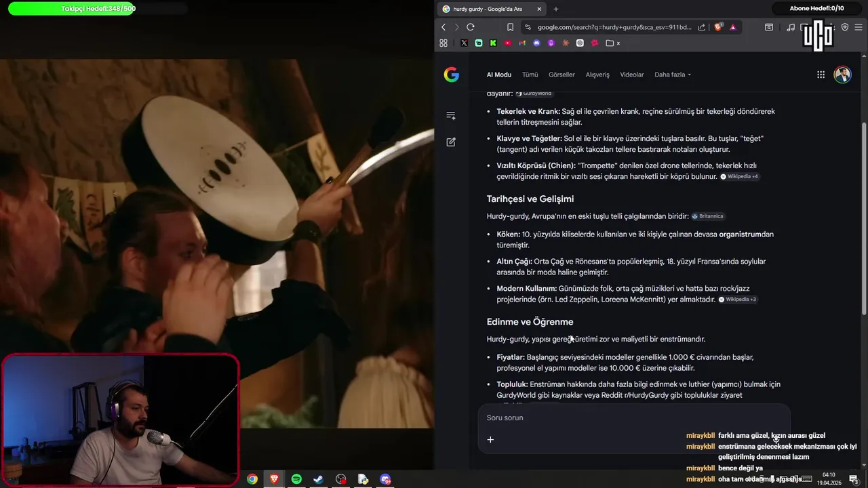
Task: Bookmark this page with the bookmark icon
Action: pos(510,27)
